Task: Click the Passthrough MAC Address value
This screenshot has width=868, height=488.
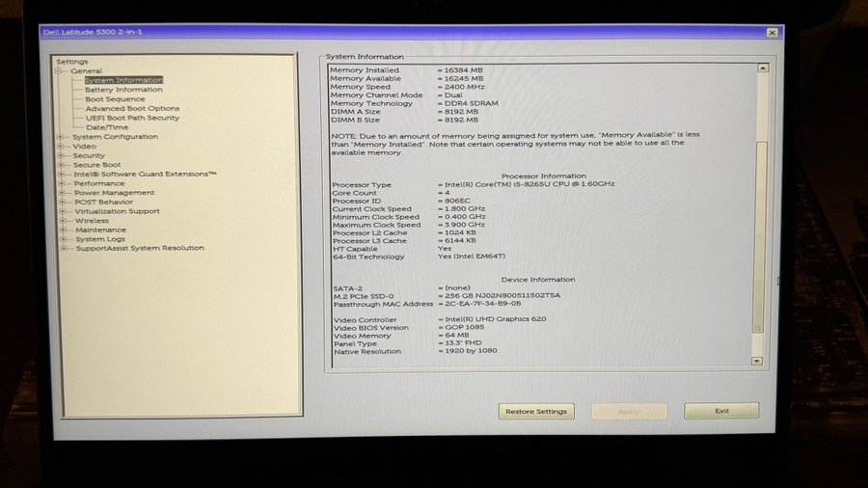Action: (483, 304)
